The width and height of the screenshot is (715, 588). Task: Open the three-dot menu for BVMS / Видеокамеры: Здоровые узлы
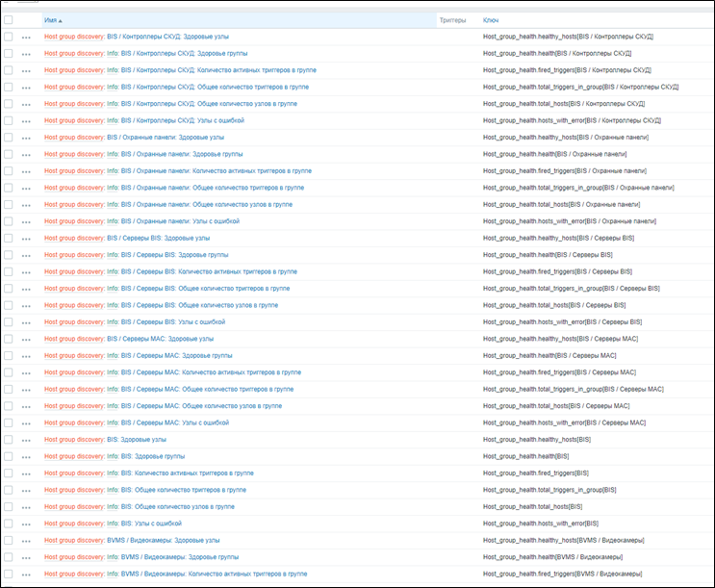26,540
